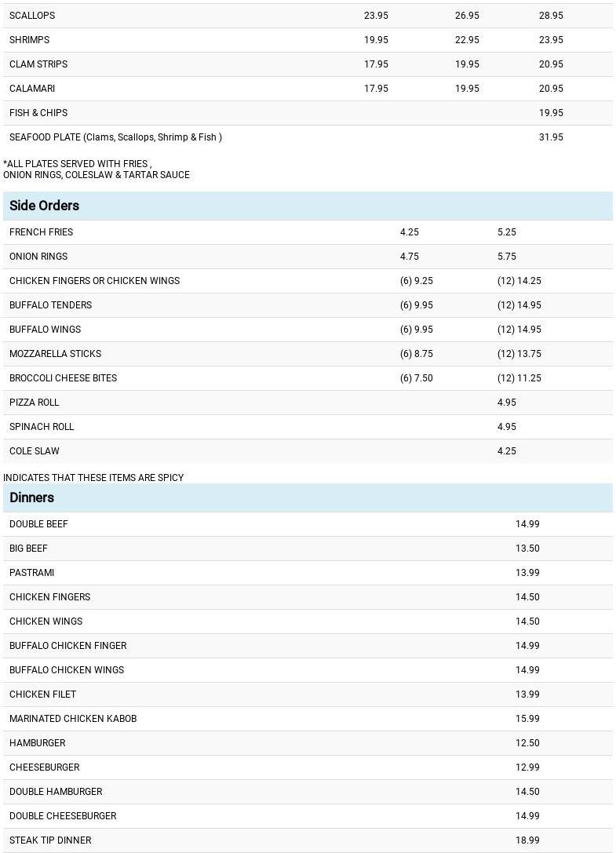Select the STEAK TIP DINNER item

50,840
